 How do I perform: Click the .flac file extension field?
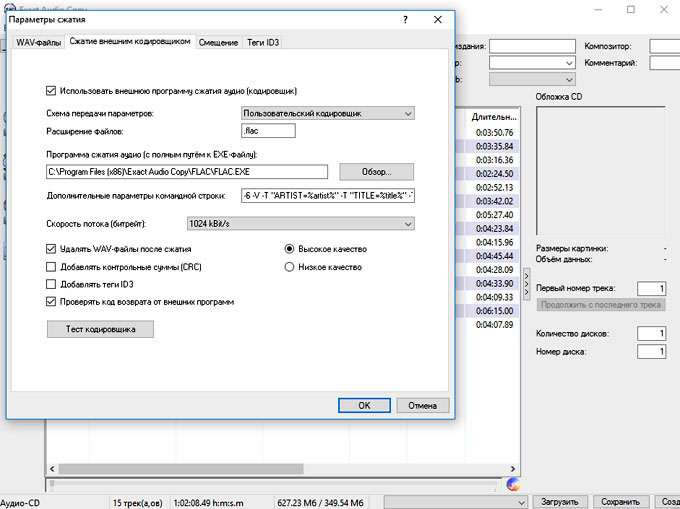click(267, 131)
